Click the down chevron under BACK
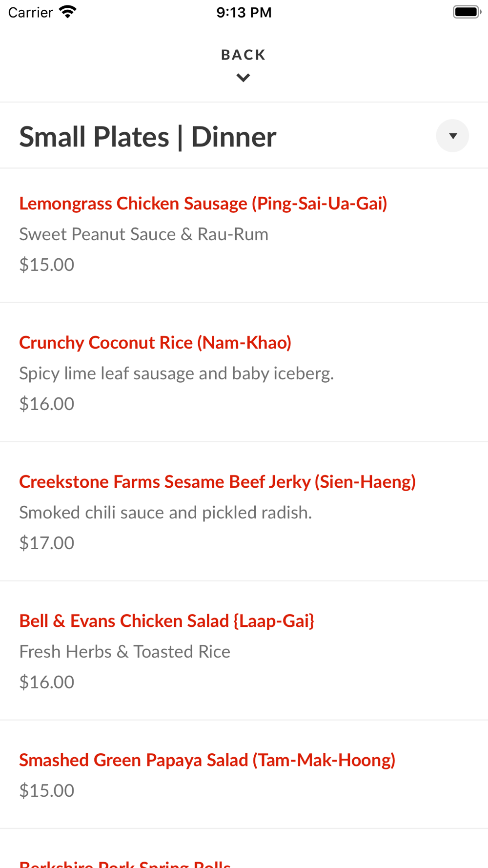This screenshot has height=868, width=488. point(243,78)
